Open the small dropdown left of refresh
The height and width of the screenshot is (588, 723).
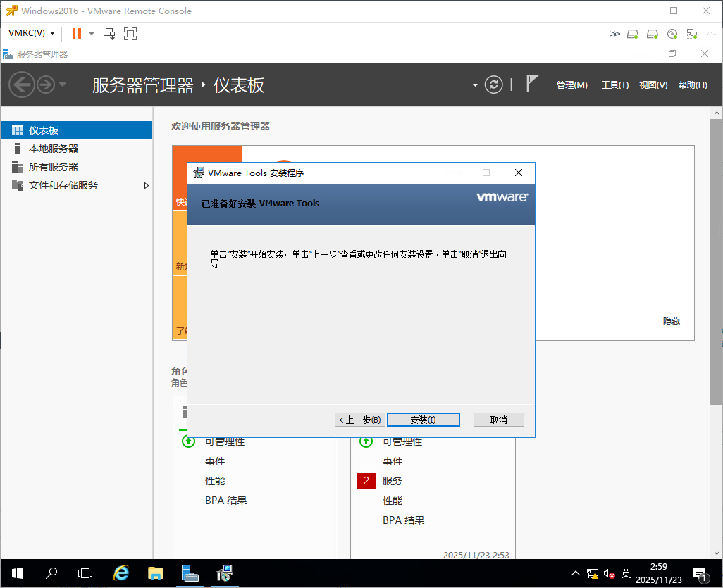pos(475,85)
